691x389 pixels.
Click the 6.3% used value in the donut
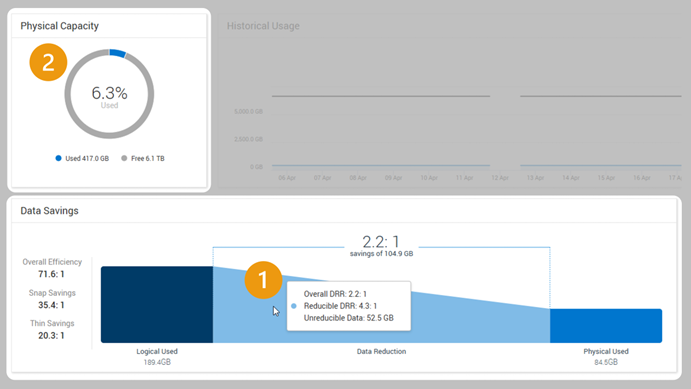tap(109, 93)
